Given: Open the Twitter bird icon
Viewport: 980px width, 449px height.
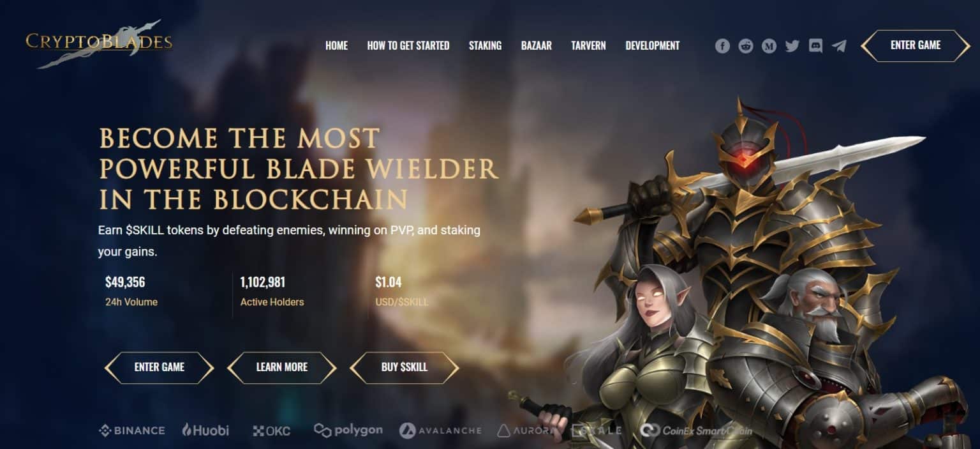Looking at the screenshot, I should [792, 46].
